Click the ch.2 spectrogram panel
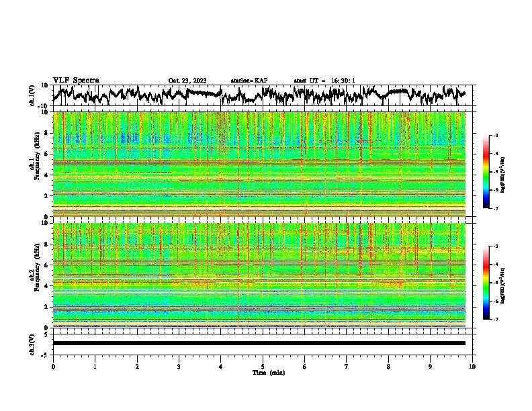The image size is (532, 411). click(259, 275)
